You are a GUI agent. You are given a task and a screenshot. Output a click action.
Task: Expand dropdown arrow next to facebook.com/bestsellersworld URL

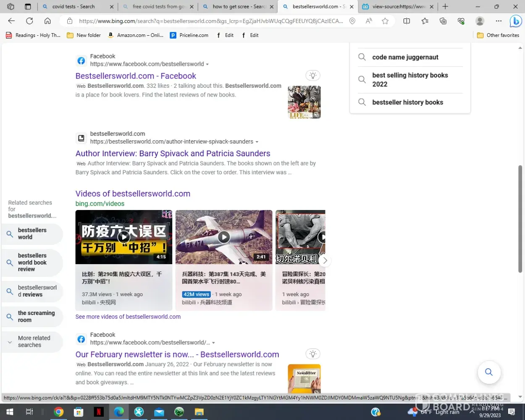(207, 64)
